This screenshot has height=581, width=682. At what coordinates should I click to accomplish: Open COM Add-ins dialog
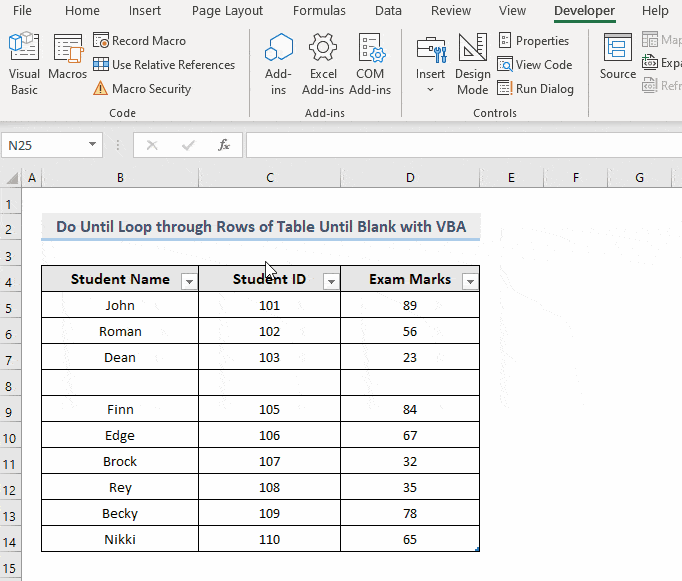tap(370, 63)
